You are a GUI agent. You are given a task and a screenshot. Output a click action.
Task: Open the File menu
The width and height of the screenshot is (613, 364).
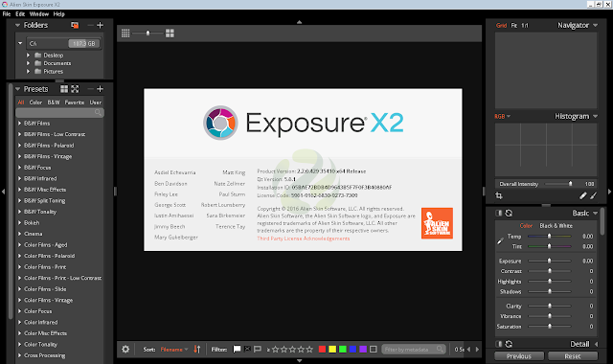click(x=7, y=14)
